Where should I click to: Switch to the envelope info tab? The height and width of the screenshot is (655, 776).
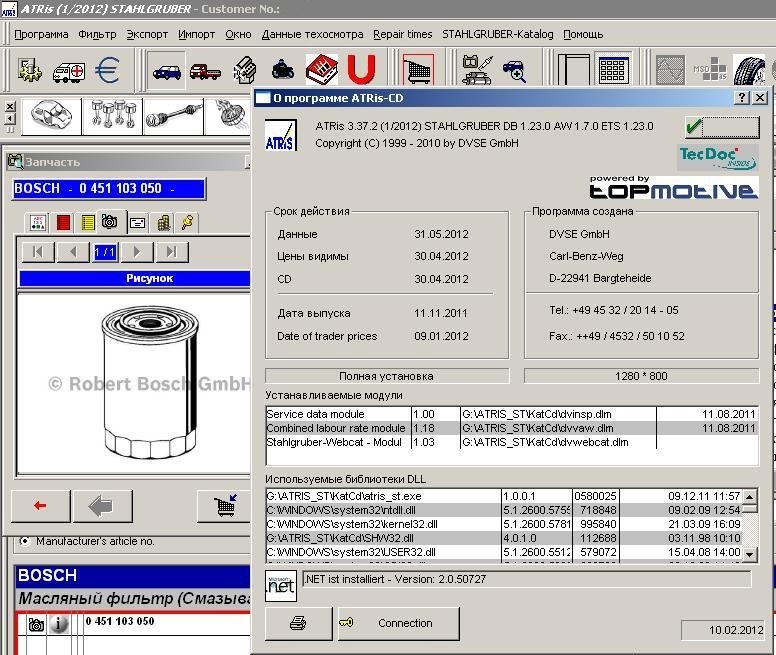pos(138,223)
